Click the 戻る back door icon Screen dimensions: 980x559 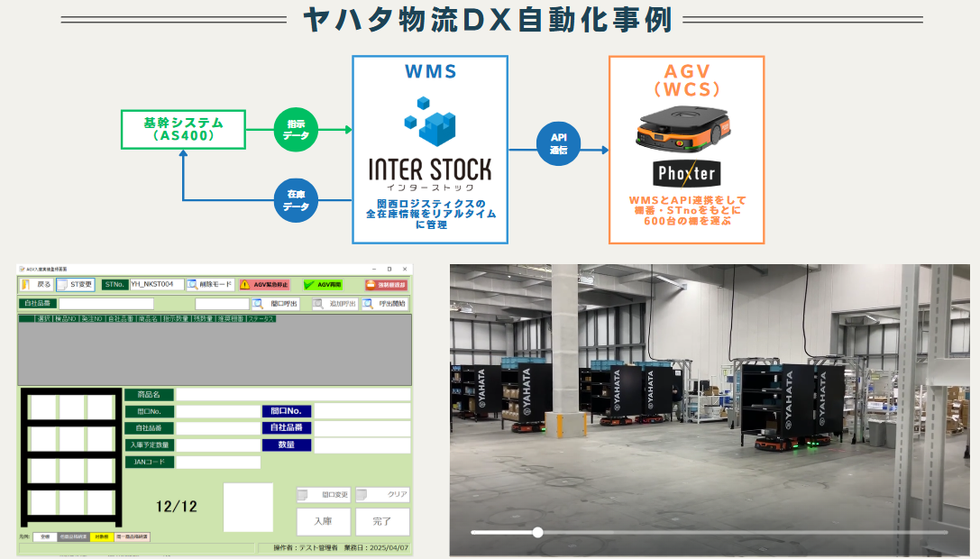click(25, 285)
